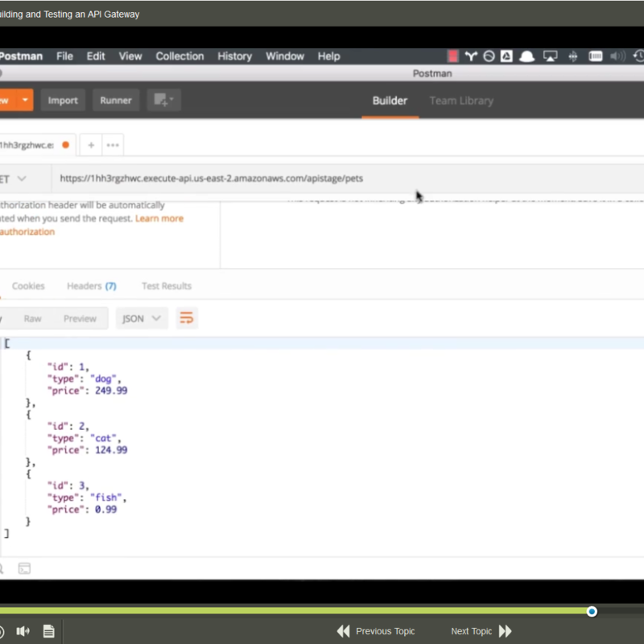Switch response view to Preview
644x644 pixels.
80,319
